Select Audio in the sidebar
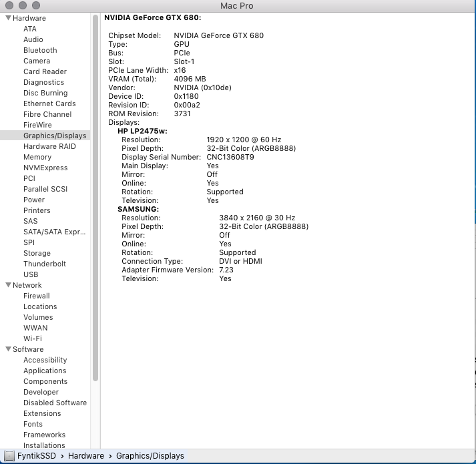Screen dimensions: 476x464 point(33,39)
